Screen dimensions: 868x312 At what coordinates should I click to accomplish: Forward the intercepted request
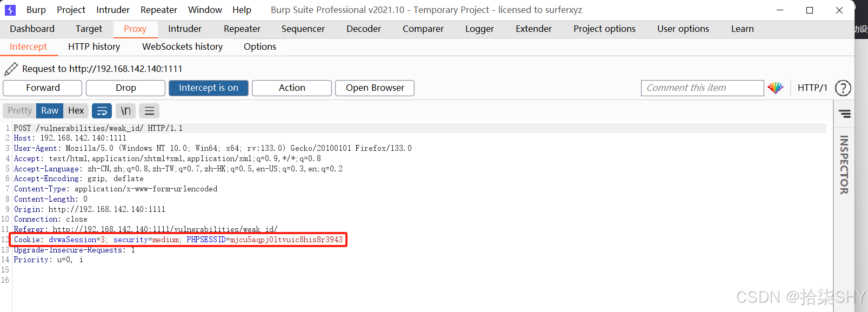coord(43,88)
